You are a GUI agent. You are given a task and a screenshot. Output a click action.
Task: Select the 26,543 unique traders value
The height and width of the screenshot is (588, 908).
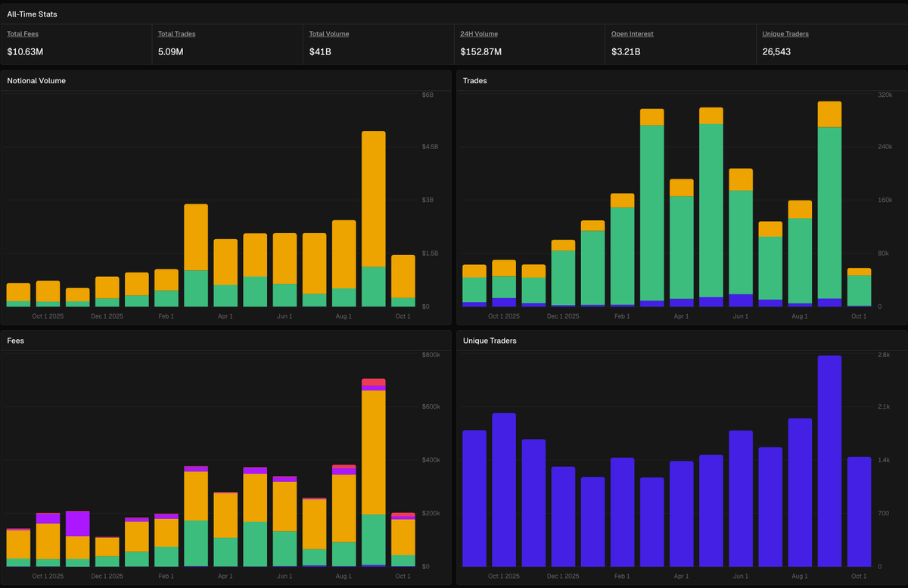[x=777, y=52]
